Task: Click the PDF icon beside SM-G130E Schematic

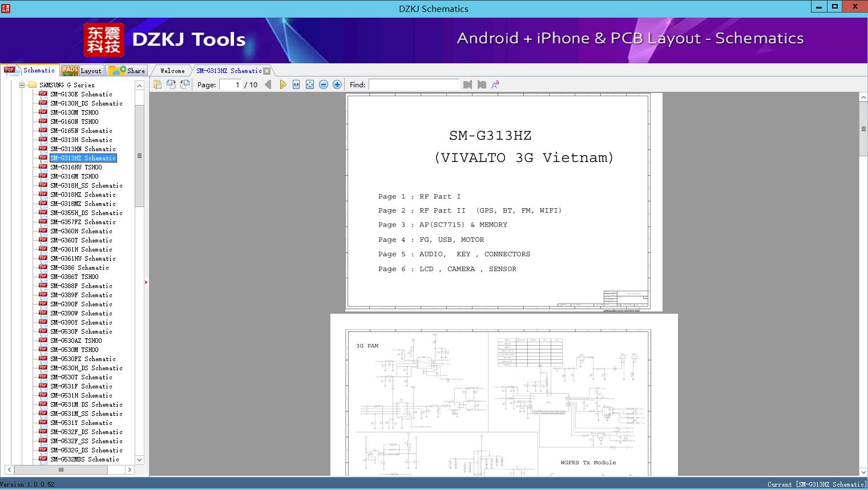Action: (x=43, y=94)
